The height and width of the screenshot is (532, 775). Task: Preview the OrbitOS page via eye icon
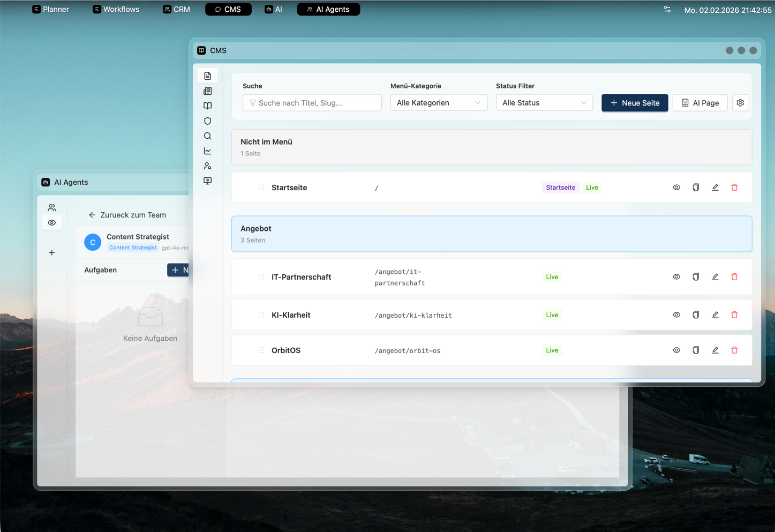(x=676, y=350)
